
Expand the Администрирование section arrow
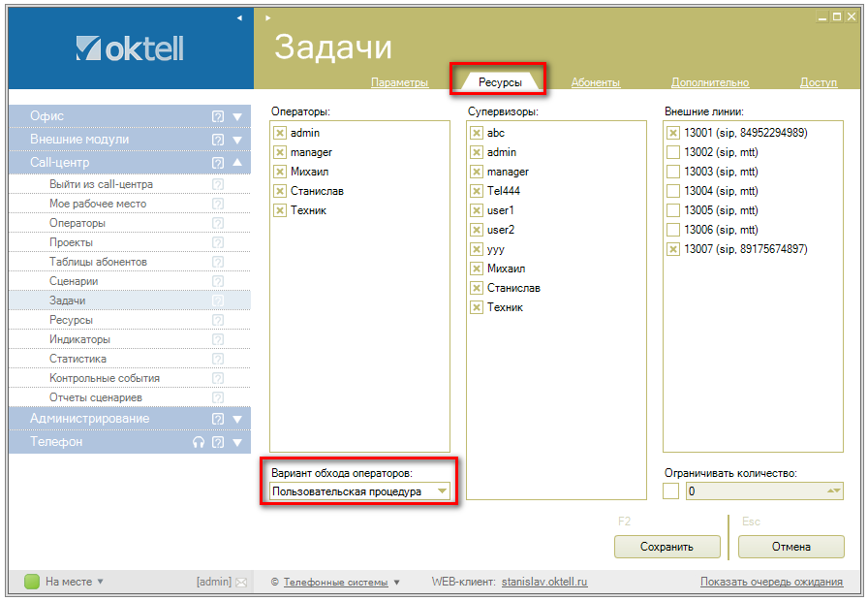pyautogui.click(x=237, y=419)
